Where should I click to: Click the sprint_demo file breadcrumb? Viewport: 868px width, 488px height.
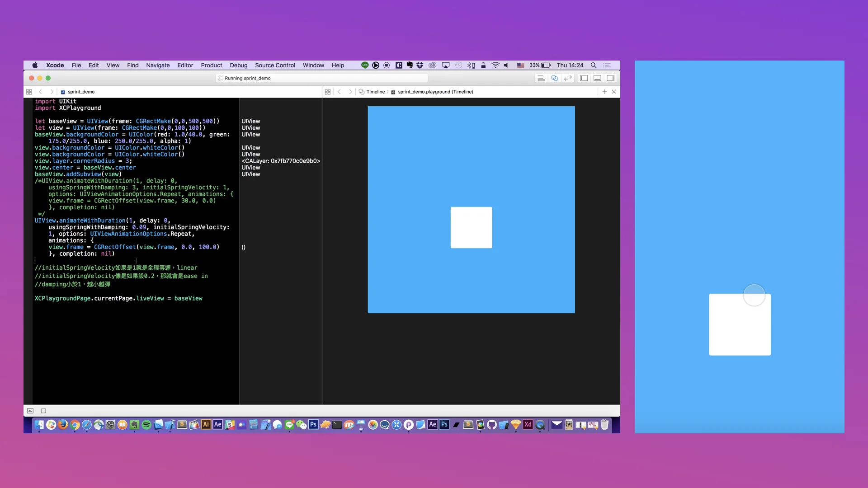(x=81, y=92)
